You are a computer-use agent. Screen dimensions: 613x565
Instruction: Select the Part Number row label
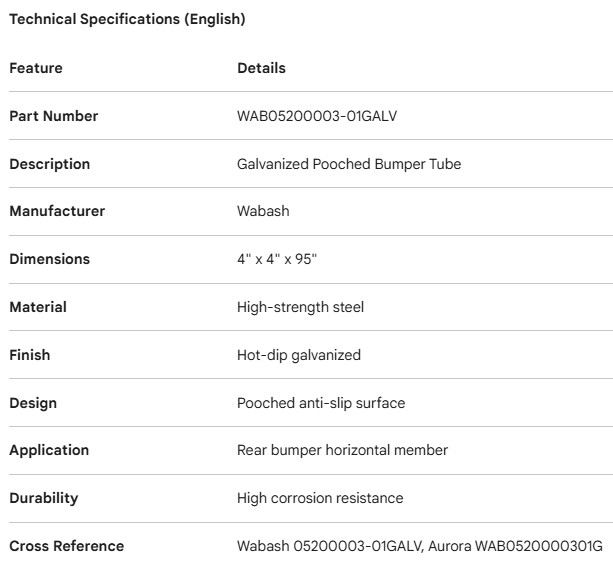click(x=54, y=116)
